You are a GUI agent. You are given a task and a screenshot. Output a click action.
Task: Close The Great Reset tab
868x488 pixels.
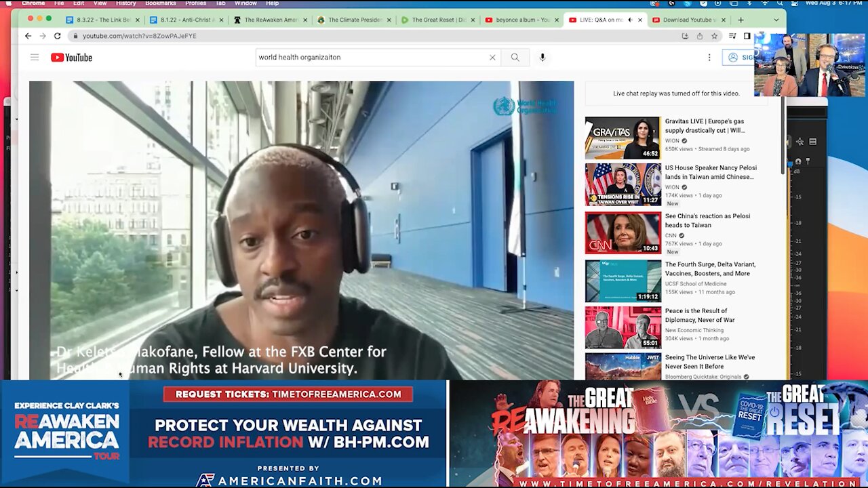[472, 20]
